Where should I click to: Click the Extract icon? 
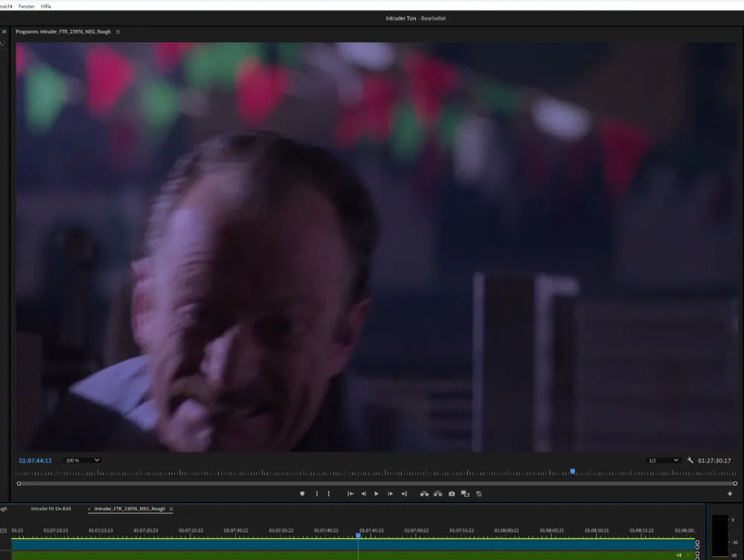[x=438, y=494]
